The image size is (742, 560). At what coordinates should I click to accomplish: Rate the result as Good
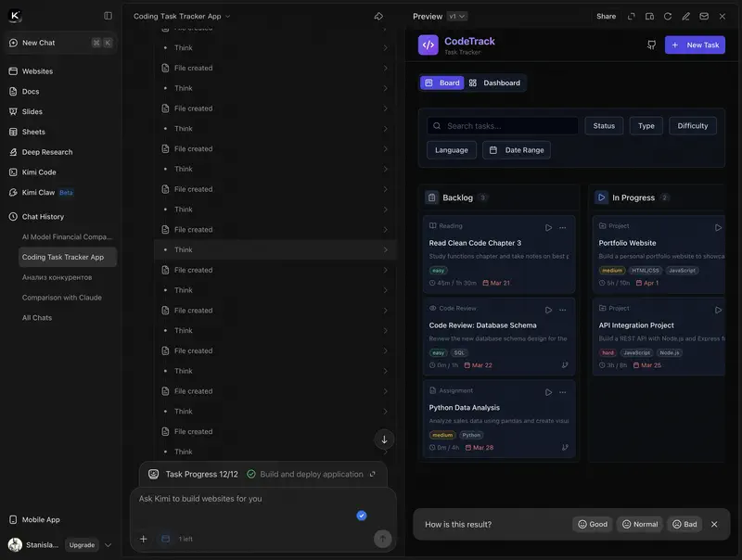coord(593,524)
